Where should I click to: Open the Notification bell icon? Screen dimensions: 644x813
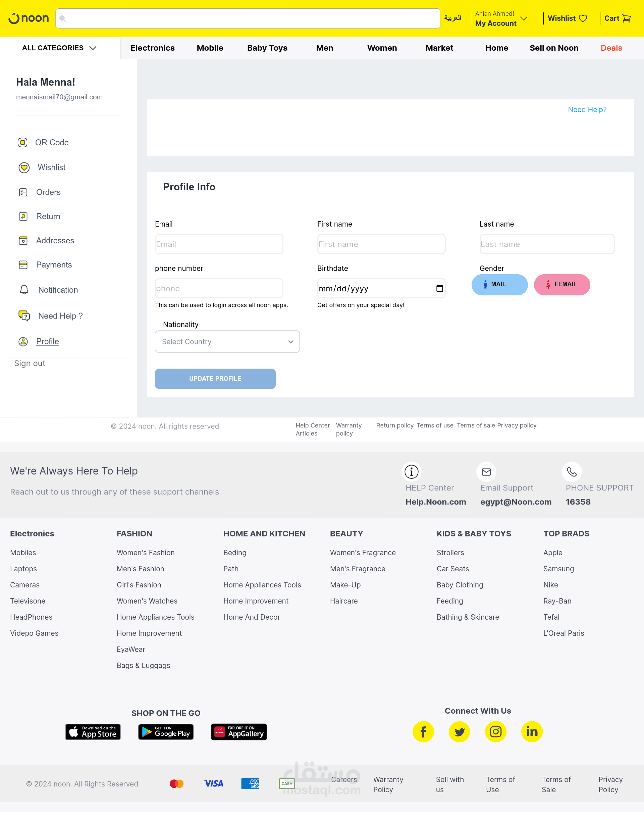pos(24,290)
